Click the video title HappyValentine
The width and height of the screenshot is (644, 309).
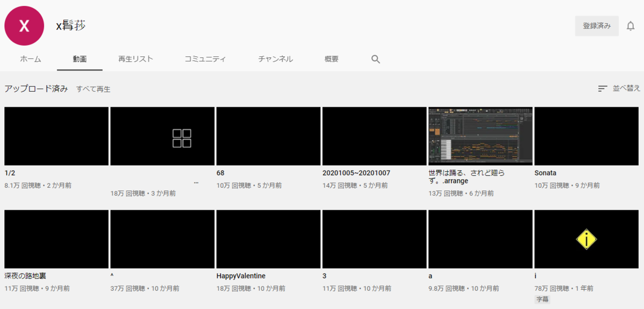(x=241, y=276)
